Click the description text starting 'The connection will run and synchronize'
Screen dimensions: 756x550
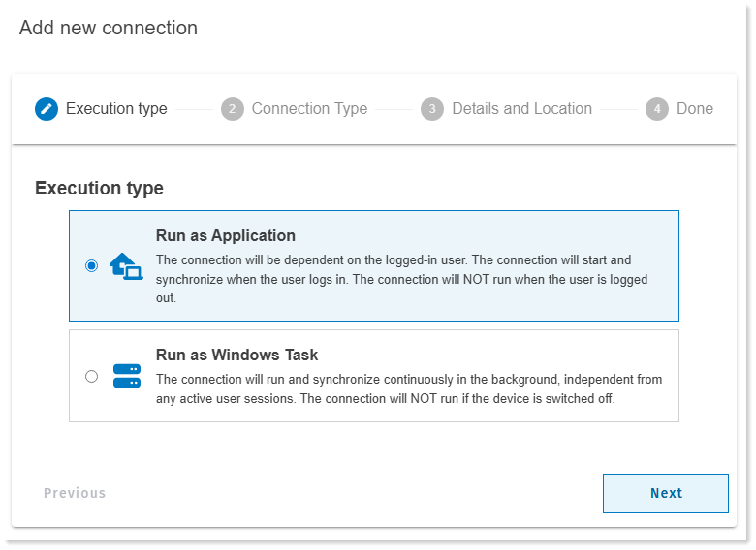(409, 389)
